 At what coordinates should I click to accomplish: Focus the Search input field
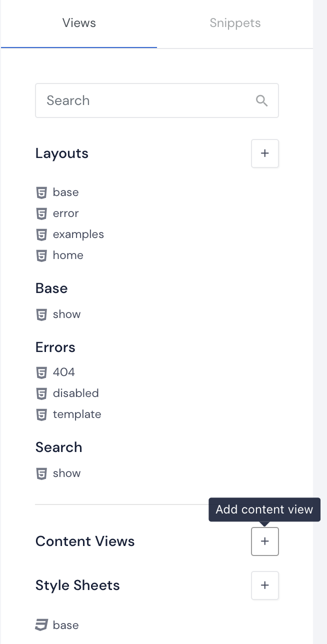pyautogui.click(x=157, y=100)
